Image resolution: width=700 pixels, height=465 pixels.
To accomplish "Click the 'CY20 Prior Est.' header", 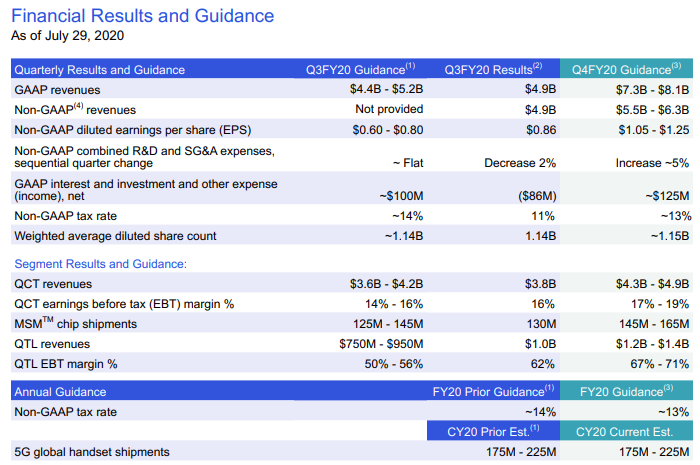I will (490, 431).
